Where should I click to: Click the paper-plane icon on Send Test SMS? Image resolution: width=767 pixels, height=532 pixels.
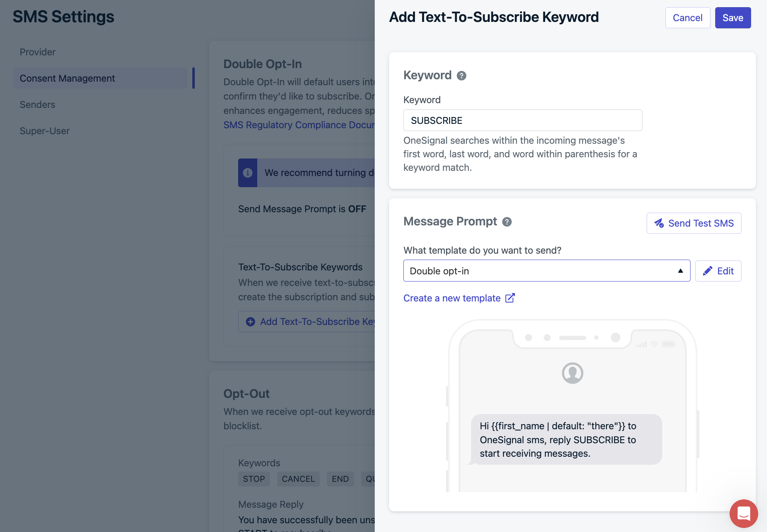659,223
